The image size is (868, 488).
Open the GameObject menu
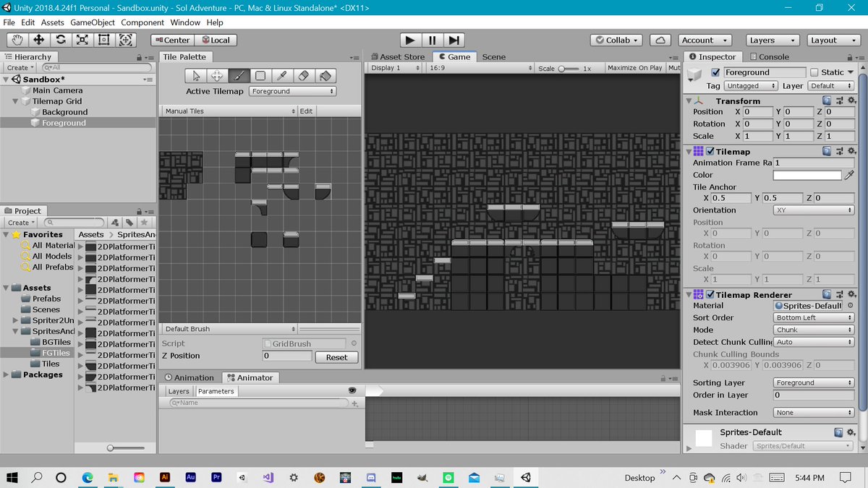pos(92,22)
